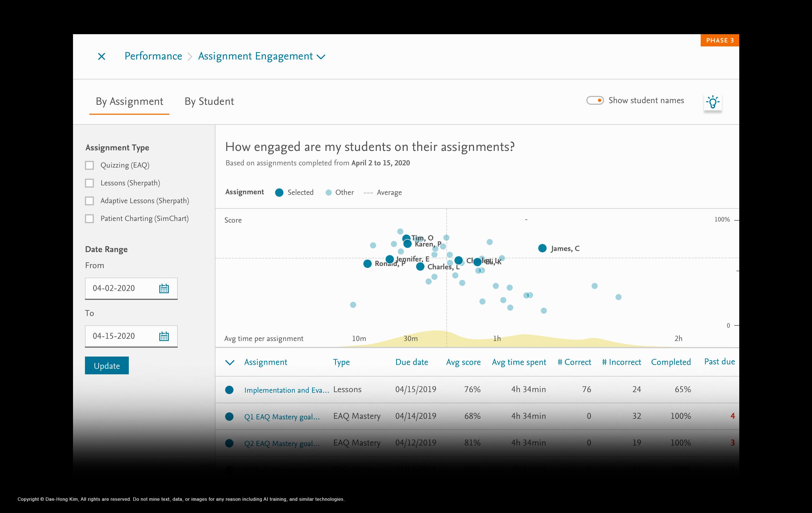Enable the Lessons (Sherpath) checkbox
Viewport: 812px width, 513px height.
pos(89,183)
